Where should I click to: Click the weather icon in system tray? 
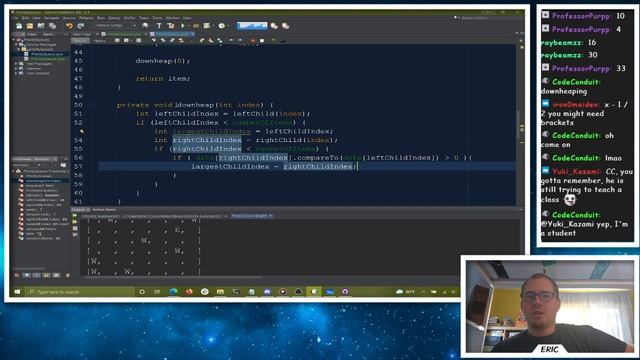(400, 292)
